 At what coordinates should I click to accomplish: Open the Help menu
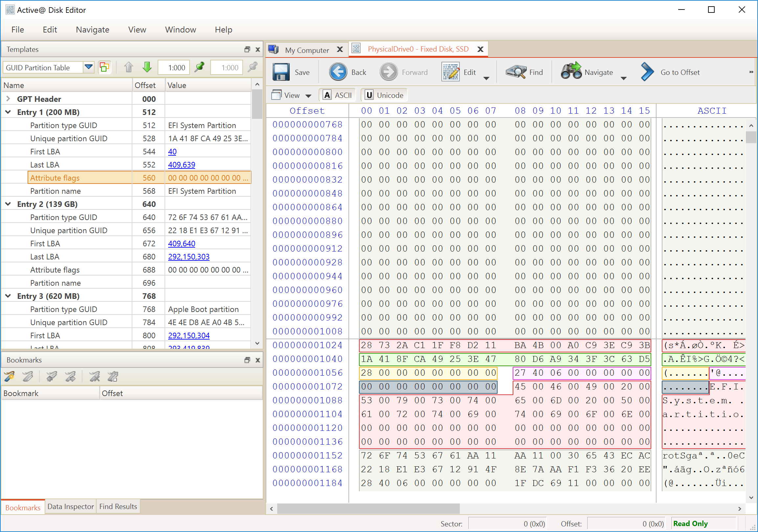click(x=224, y=30)
